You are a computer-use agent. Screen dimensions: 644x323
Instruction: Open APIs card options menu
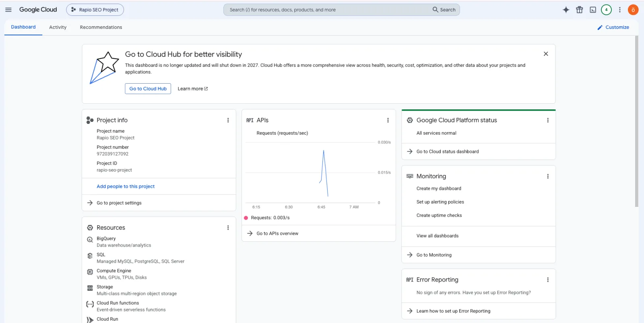pos(388,120)
